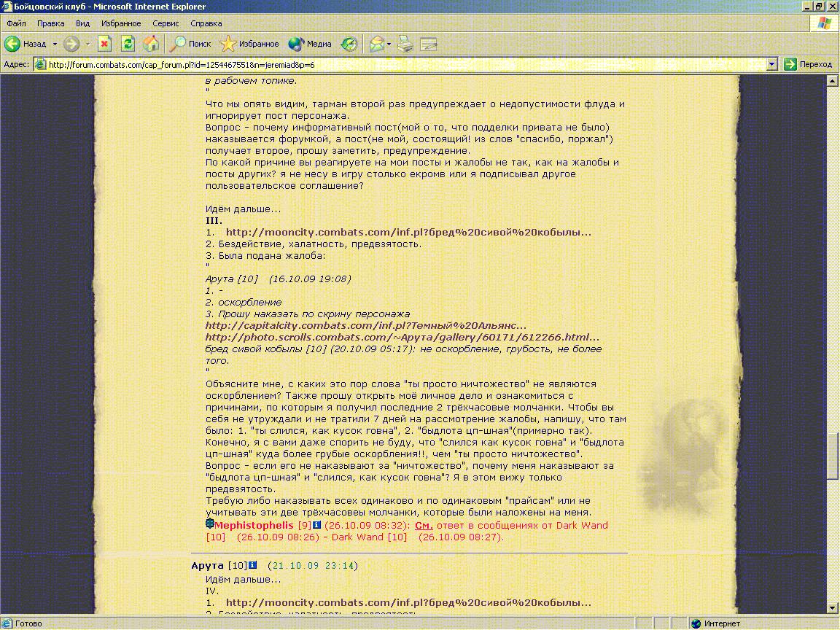The width and height of the screenshot is (840, 630).
Task: Click the clan emblem icon before Mephistophelis
Action: coord(209,524)
